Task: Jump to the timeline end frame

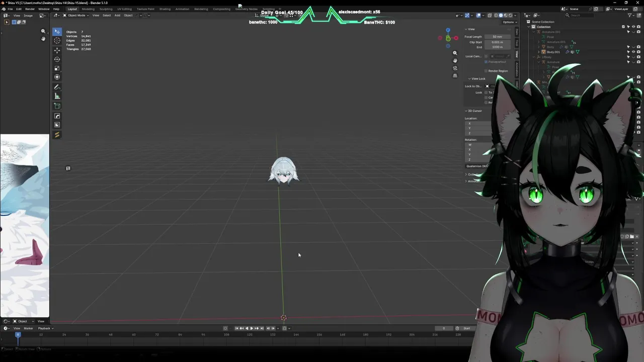Action: tap(262, 328)
